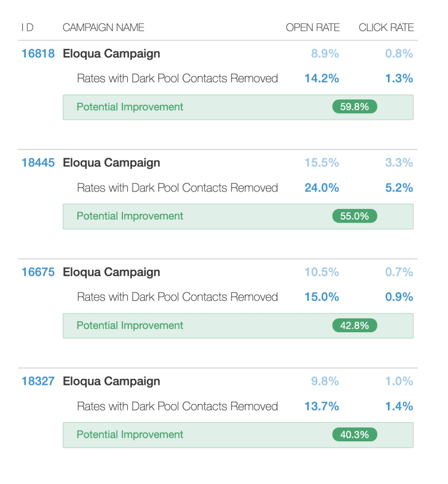Image resolution: width=448 pixels, height=484 pixels.
Task: Click the 14.2% dark-pool-removed open rate
Action: pos(321,78)
